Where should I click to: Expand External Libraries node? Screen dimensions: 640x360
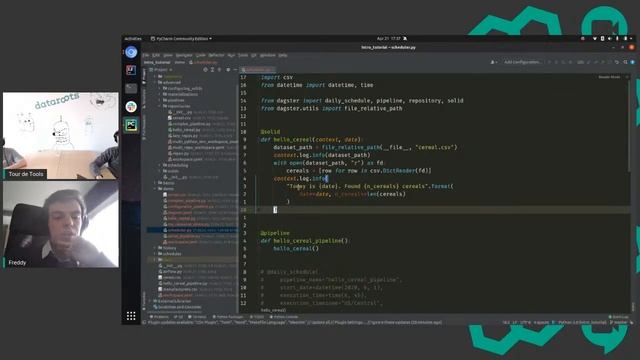(150, 301)
